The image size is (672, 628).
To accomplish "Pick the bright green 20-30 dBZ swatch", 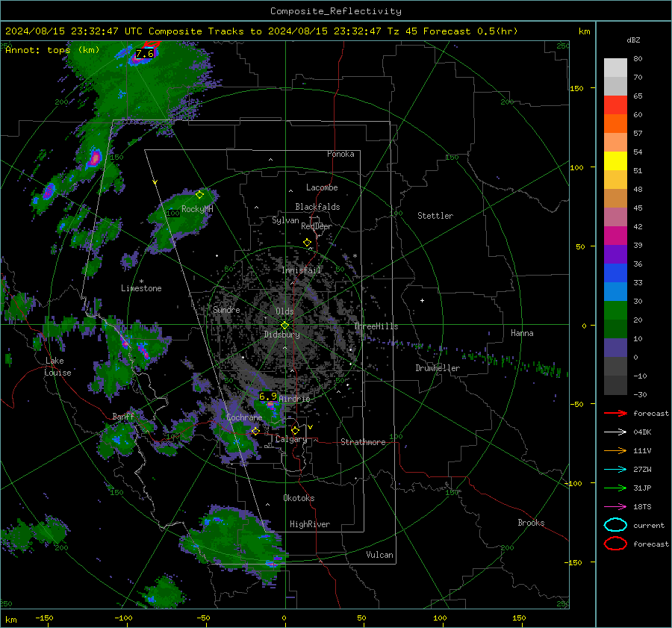I will point(615,311).
